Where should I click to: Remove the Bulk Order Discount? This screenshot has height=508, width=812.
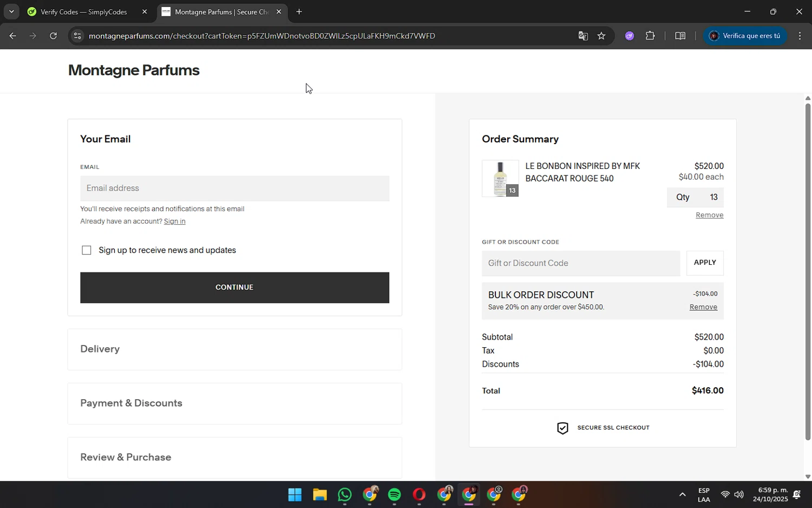tap(703, 307)
